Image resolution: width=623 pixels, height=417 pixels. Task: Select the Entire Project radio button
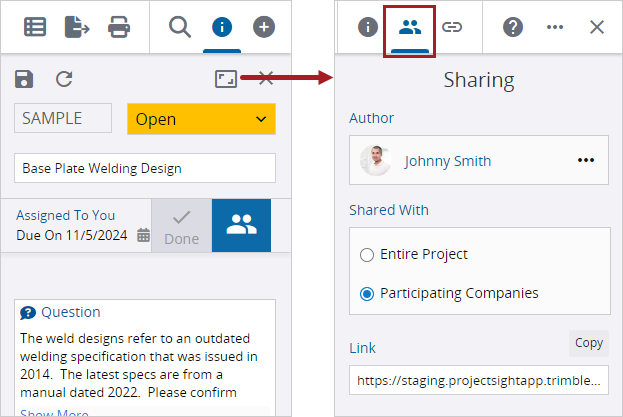point(367,255)
